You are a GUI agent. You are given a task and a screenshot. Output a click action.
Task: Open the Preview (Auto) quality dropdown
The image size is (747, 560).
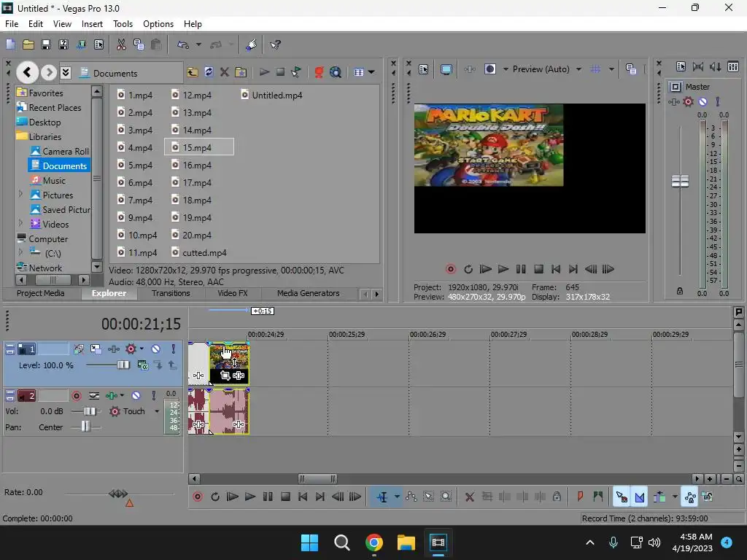pyautogui.click(x=578, y=69)
